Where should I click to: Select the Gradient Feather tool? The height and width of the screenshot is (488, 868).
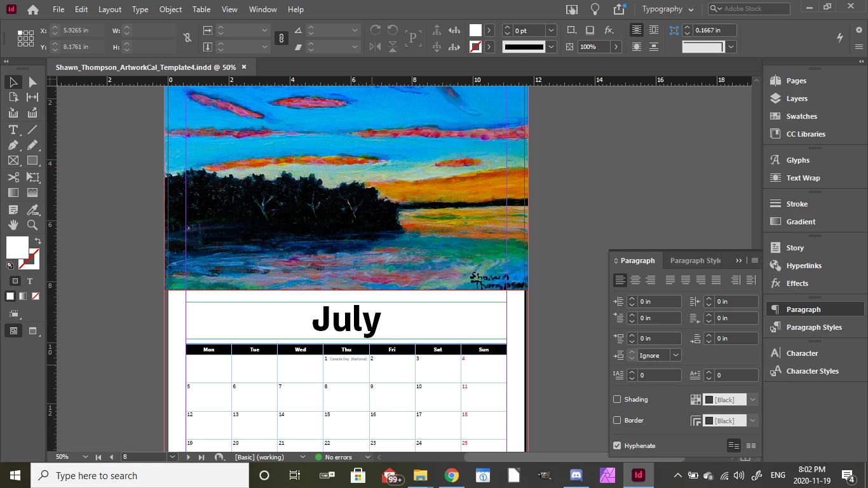coord(32,193)
